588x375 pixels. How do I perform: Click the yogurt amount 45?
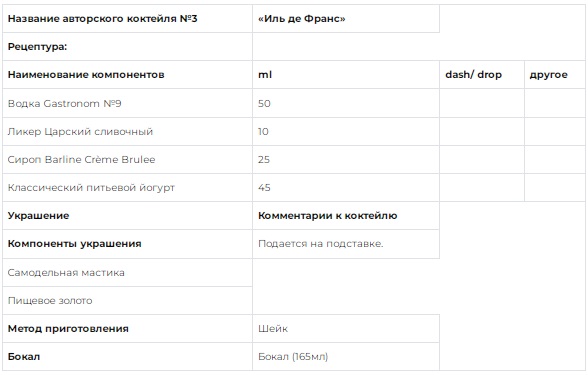[264, 188]
